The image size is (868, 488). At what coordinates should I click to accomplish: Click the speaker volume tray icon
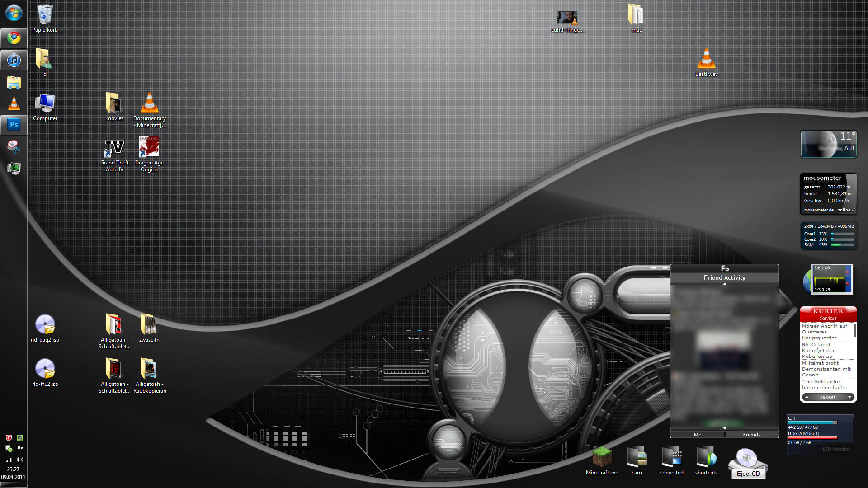point(20,460)
